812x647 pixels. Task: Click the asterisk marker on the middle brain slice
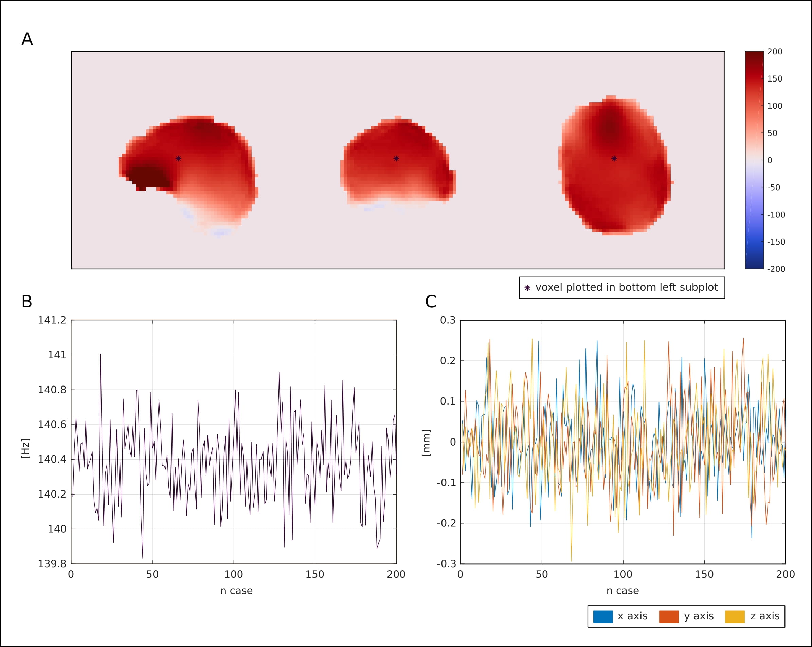pos(396,159)
